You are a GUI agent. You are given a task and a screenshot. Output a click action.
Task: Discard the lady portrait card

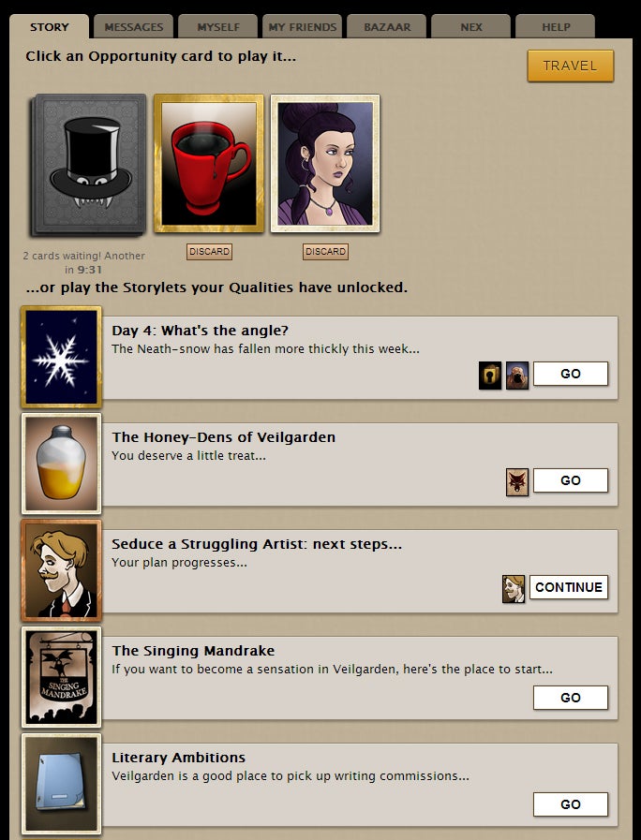325,251
